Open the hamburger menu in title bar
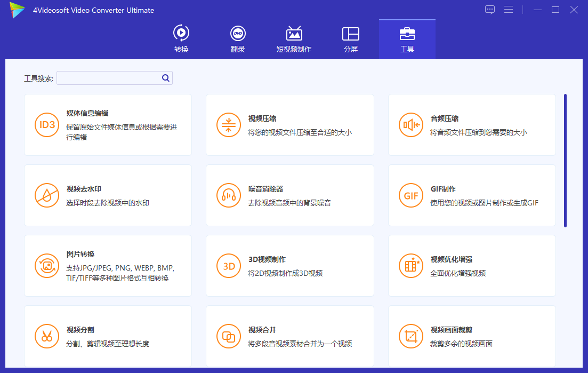The height and width of the screenshot is (373, 588). (509, 10)
